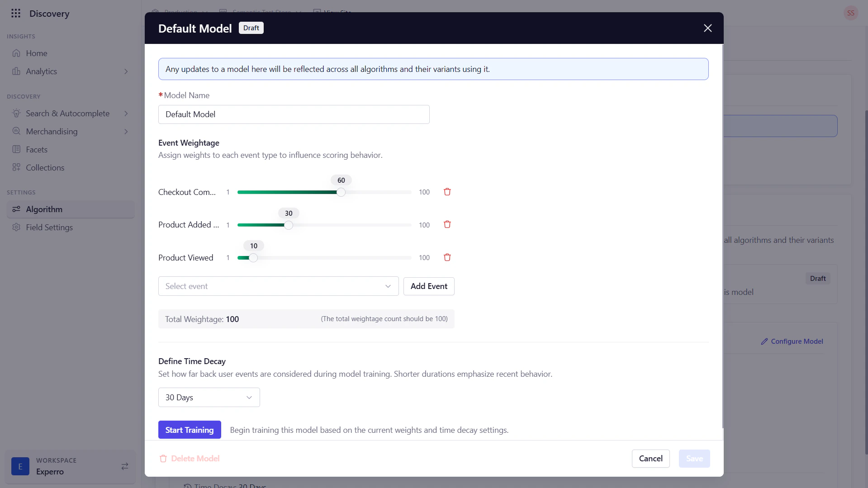Screen dimensions: 868x488
Task: Remove the Product Added event weight
Action: click(x=447, y=225)
